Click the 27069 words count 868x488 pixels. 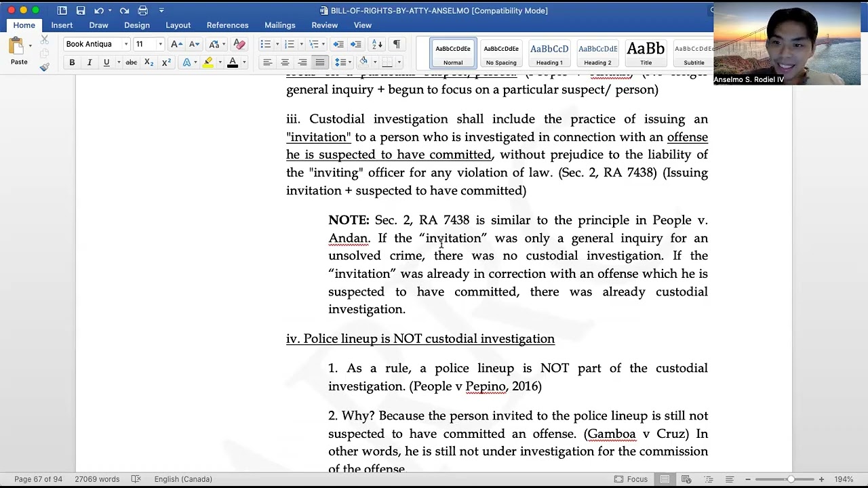click(97, 479)
